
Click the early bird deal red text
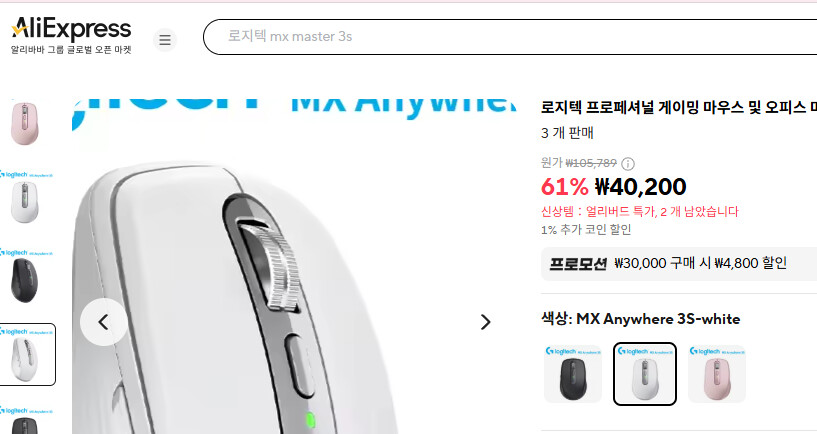pos(640,212)
